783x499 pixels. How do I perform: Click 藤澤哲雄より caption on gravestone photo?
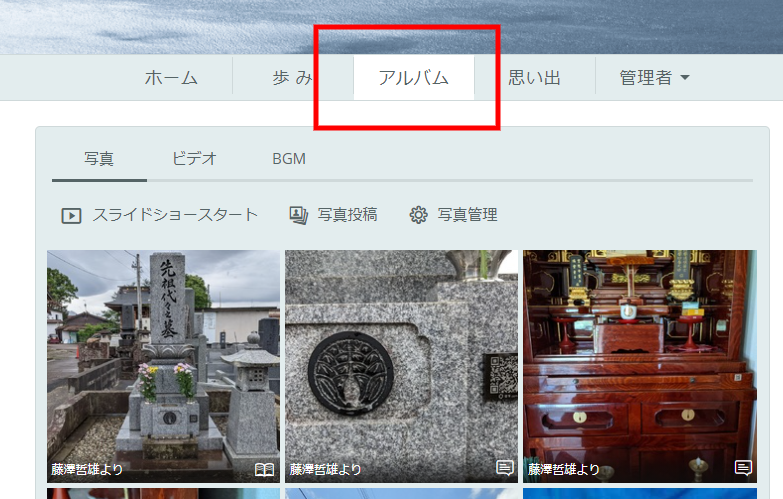tap(87, 470)
